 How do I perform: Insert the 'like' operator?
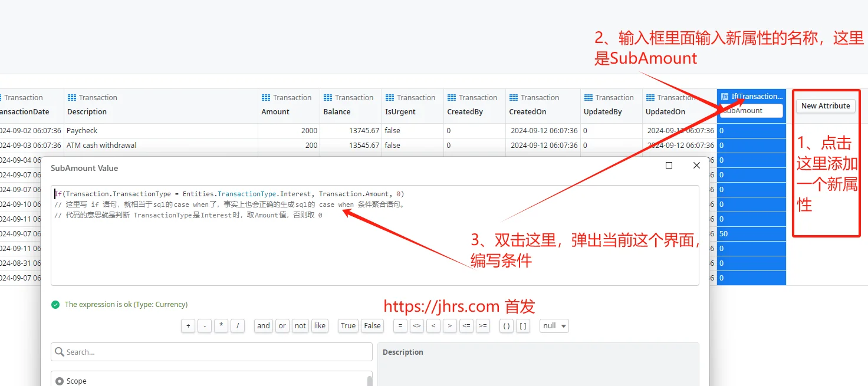320,326
